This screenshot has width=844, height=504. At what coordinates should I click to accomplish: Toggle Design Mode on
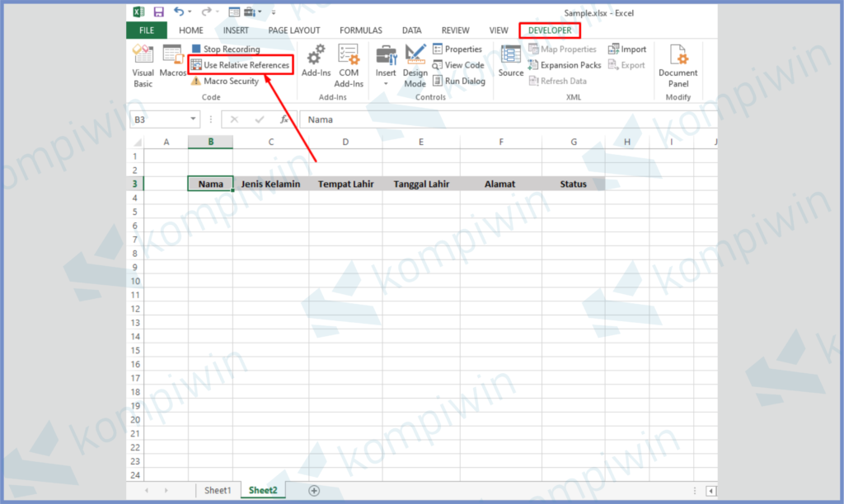(x=415, y=64)
